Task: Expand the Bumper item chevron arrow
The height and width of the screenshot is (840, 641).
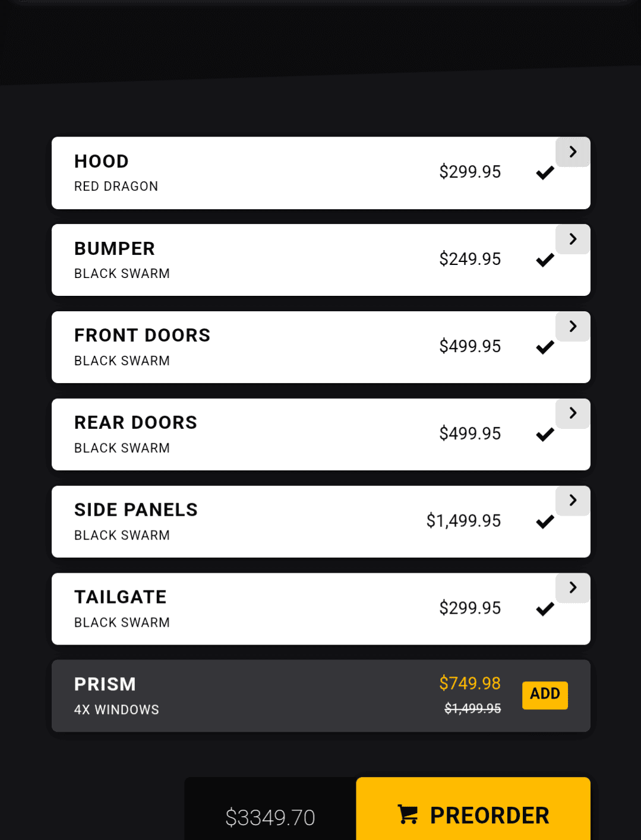Action: [x=573, y=239]
